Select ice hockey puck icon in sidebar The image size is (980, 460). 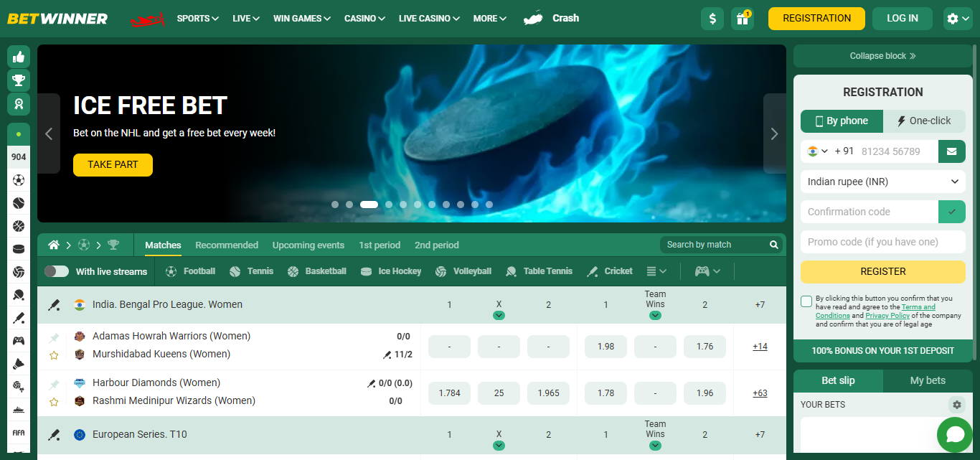[x=19, y=249]
